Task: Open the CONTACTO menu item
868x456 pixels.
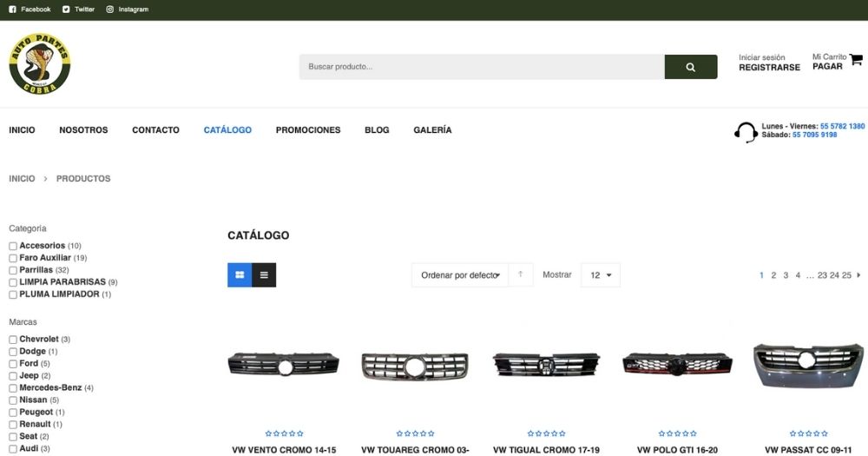Action: tap(155, 130)
